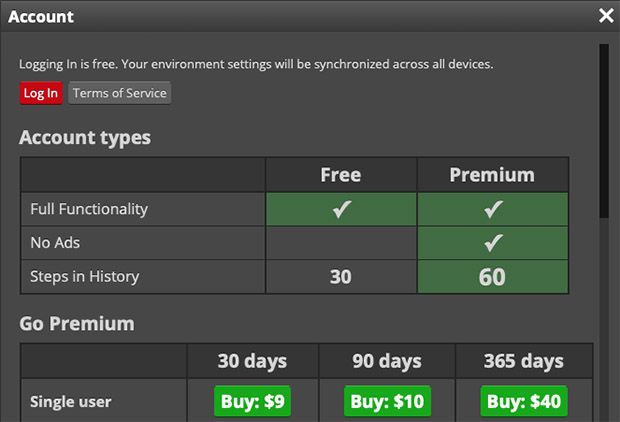The height and width of the screenshot is (422, 620).
Task: Click the Account title text
Action: [x=41, y=17]
